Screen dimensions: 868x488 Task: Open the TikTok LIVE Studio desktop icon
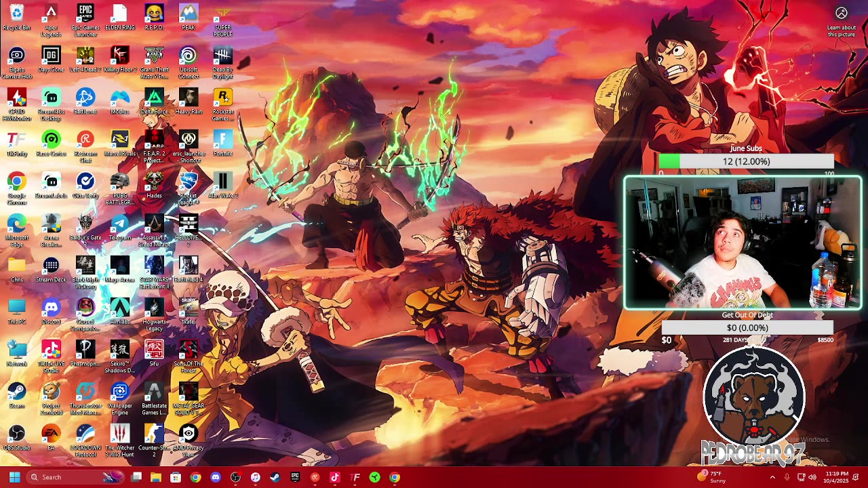click(x=51, y=357)
